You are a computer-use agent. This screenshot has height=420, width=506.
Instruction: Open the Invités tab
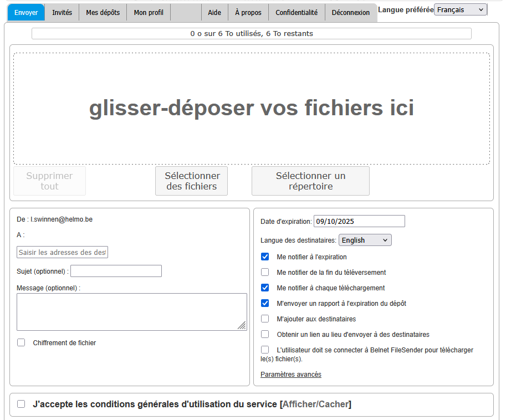click(62, 12)
